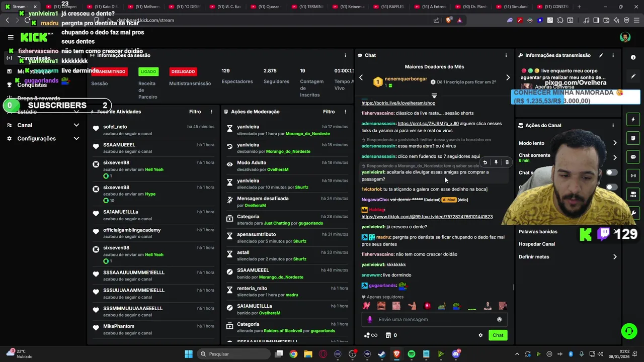The image size is (644, 362).
Task: Click the chat bubble sidebar icon
Action: 633,157
